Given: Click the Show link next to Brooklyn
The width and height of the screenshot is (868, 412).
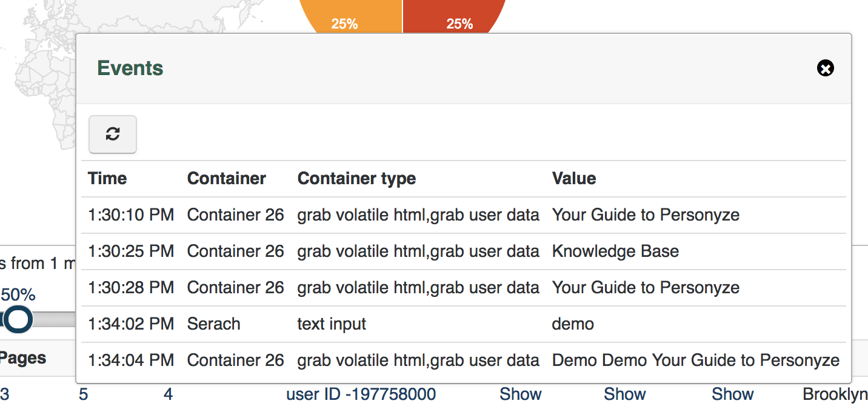Looking at the screenshot, I should pyautogui.click(x=733, y=394).
